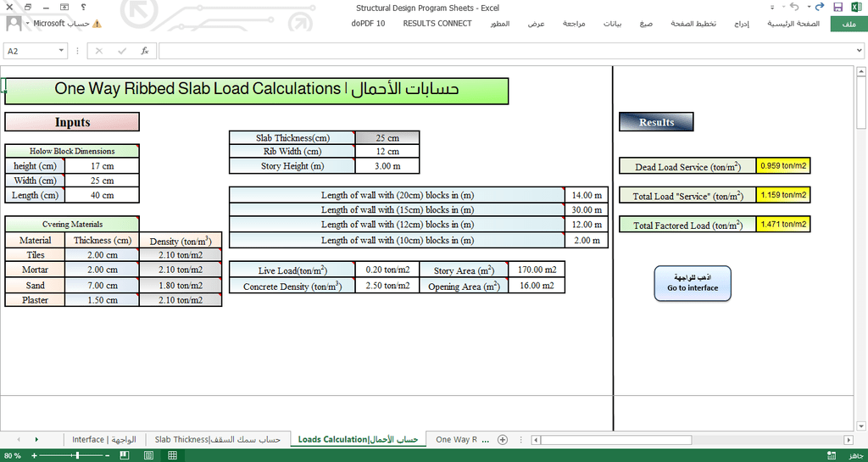Open the ملف (File) tab

point(849,24)
